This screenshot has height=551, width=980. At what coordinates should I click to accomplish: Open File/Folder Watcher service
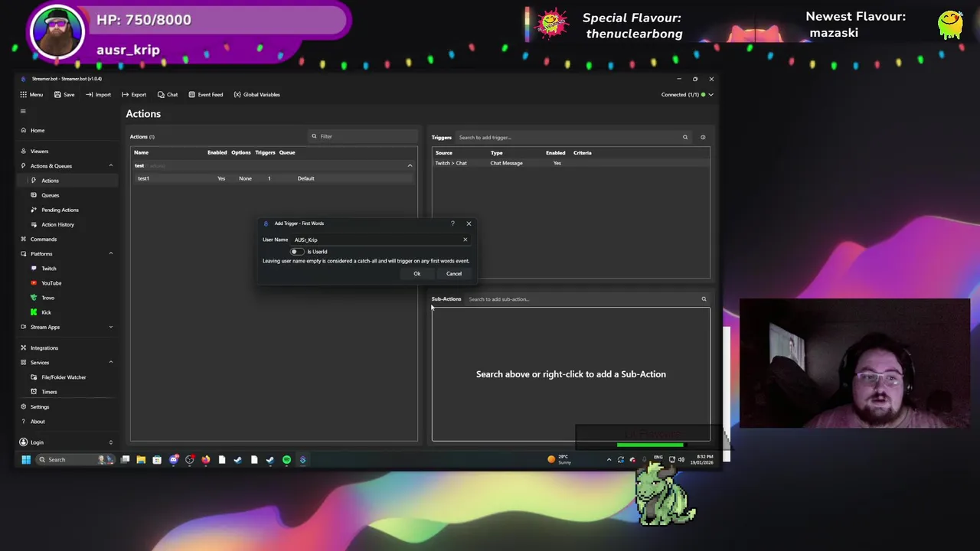click(64, 377)
